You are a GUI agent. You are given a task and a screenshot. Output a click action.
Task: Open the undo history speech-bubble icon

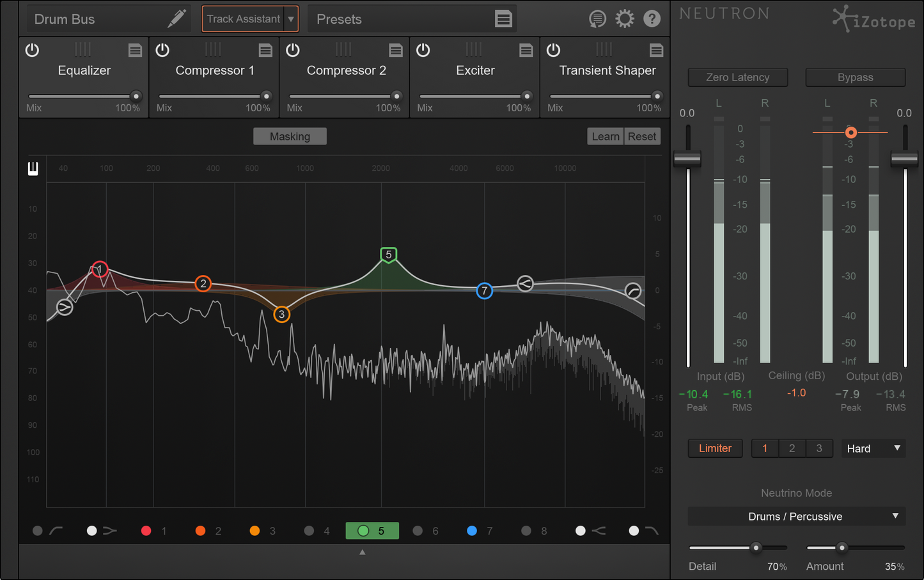click(597, 19)
